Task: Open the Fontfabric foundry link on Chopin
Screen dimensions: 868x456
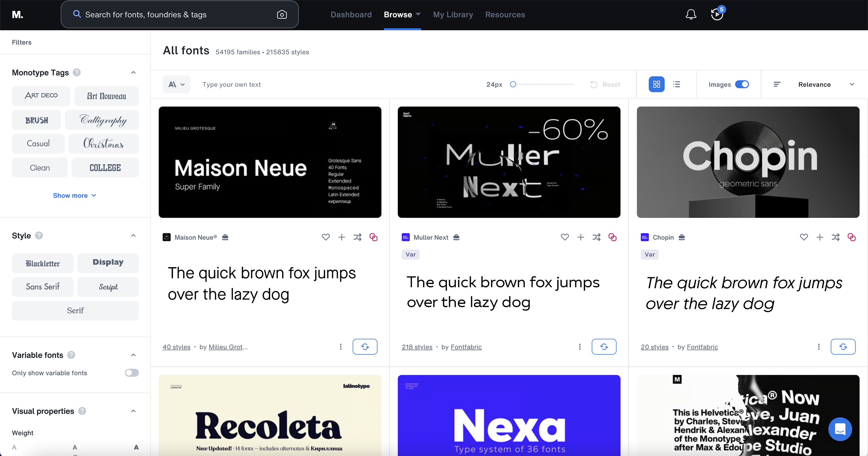Action: point(702,347)
